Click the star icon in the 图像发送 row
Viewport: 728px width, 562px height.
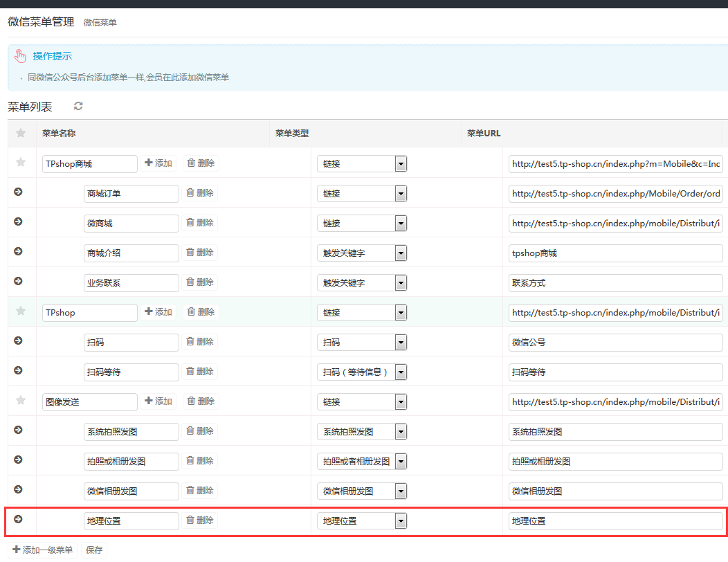[21, 400]
